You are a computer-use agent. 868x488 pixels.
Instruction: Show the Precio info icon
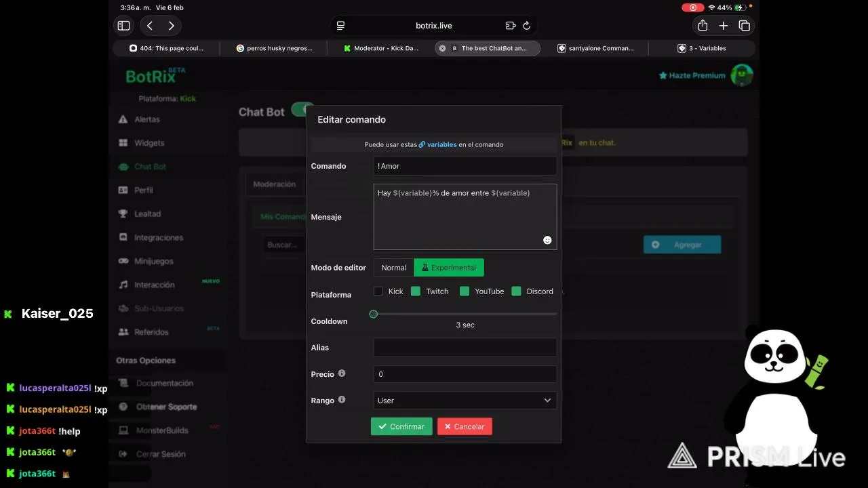(x=342, y=373)
